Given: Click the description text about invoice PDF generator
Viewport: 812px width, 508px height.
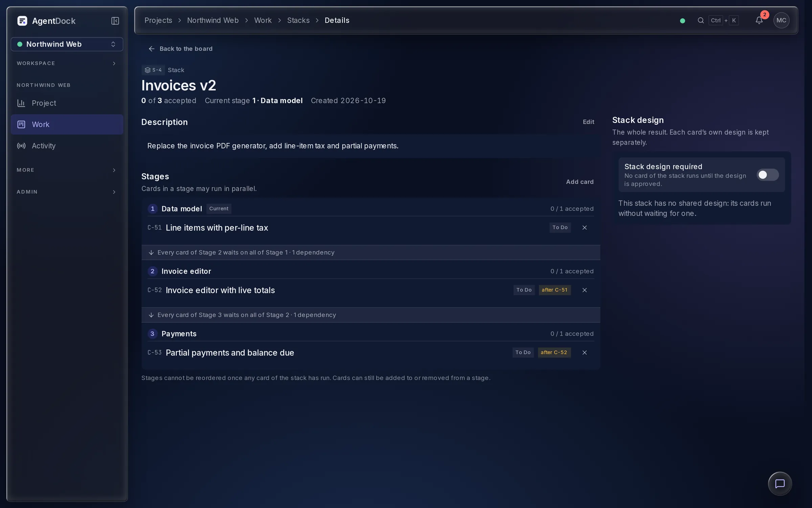Looking at the screenshot, I should pos(273,146).
